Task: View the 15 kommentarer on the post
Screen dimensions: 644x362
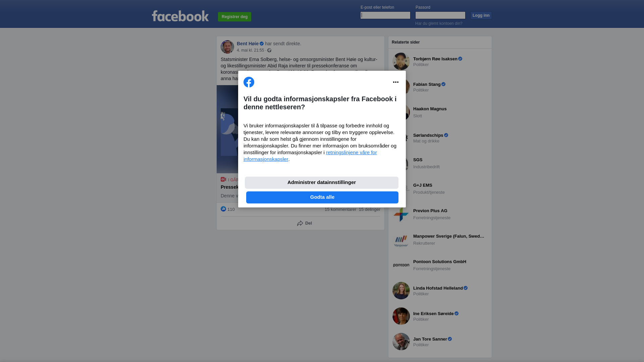Action: pos(340,209)
